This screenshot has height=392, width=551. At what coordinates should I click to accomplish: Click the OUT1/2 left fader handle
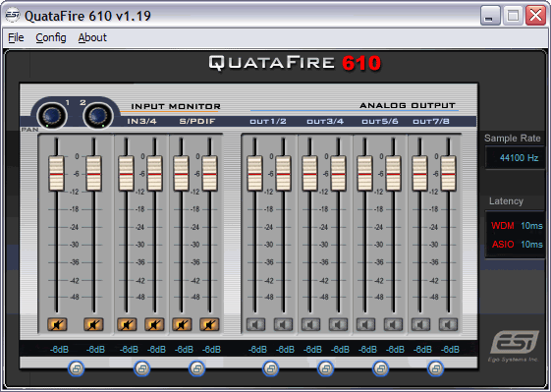pos(254,174)
